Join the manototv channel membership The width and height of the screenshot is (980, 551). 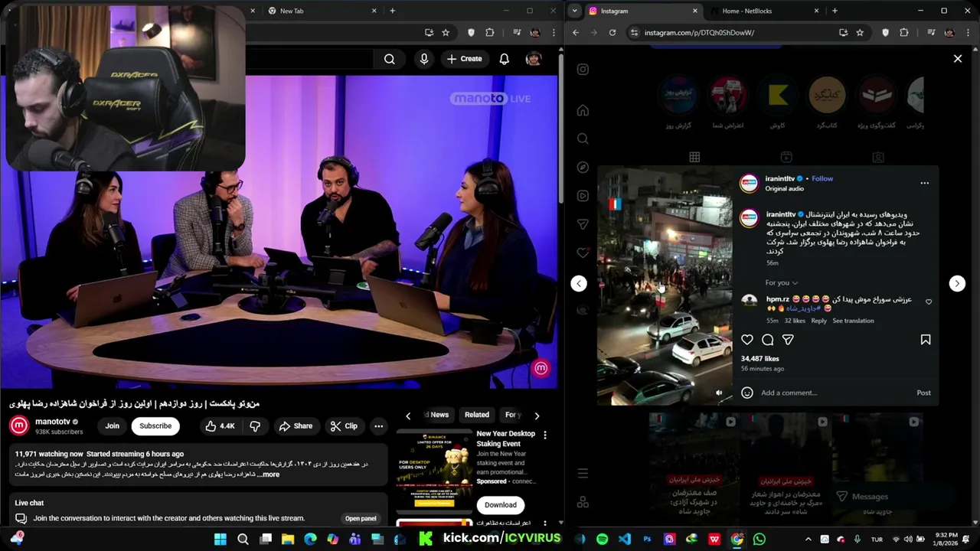pyautogui.click(x=113, y=425)
